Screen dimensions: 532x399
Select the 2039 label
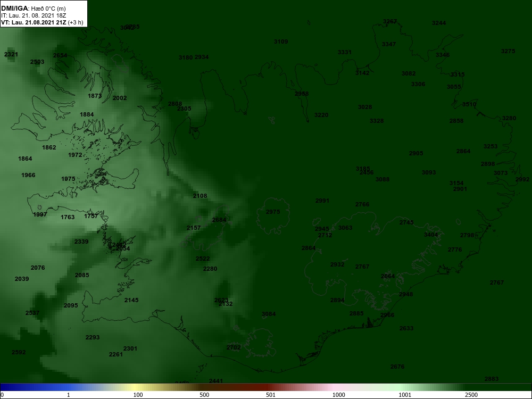click(x=22, y=279)
